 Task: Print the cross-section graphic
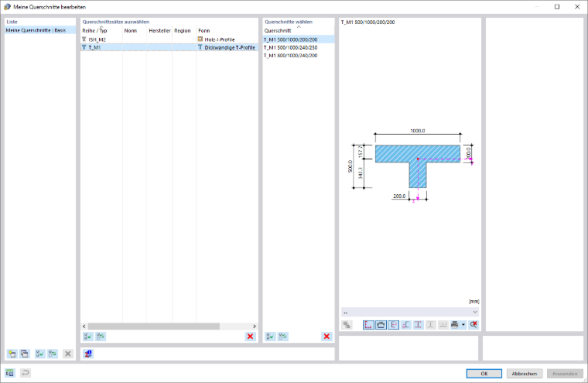(x=454, y=325)
